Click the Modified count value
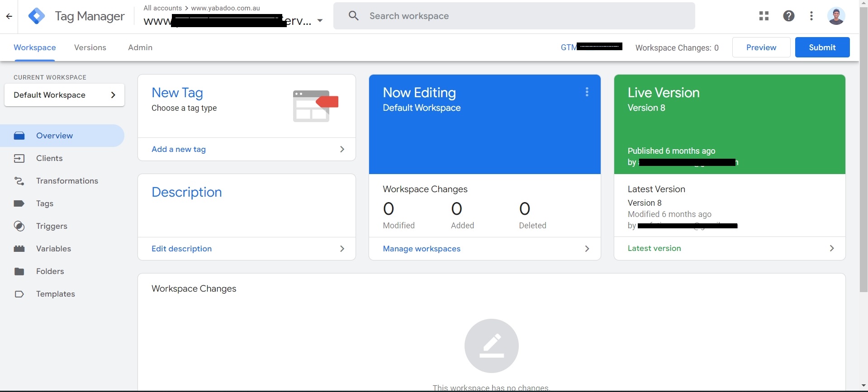Image resolution: width=868 pixels, height=392 pixels. point(389,209)
